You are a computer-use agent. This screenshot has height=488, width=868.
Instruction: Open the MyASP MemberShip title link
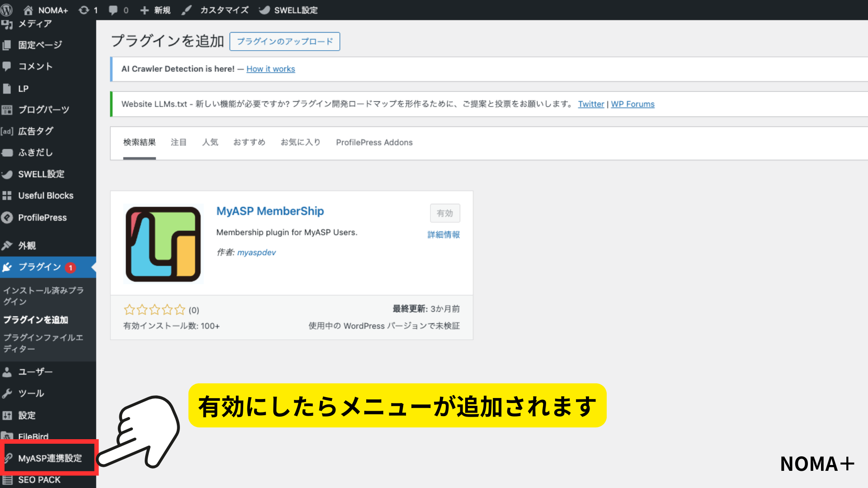(x=270, y=211)
